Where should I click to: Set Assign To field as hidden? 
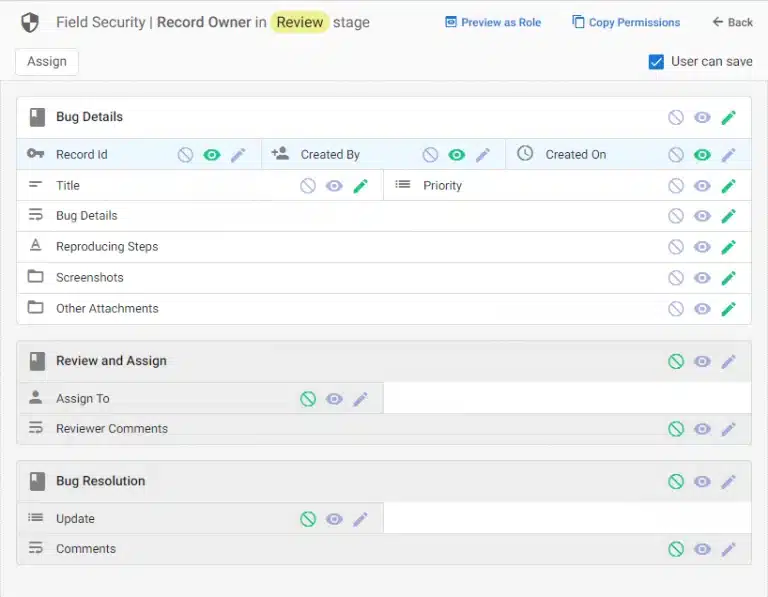click(x=308, y=399)
